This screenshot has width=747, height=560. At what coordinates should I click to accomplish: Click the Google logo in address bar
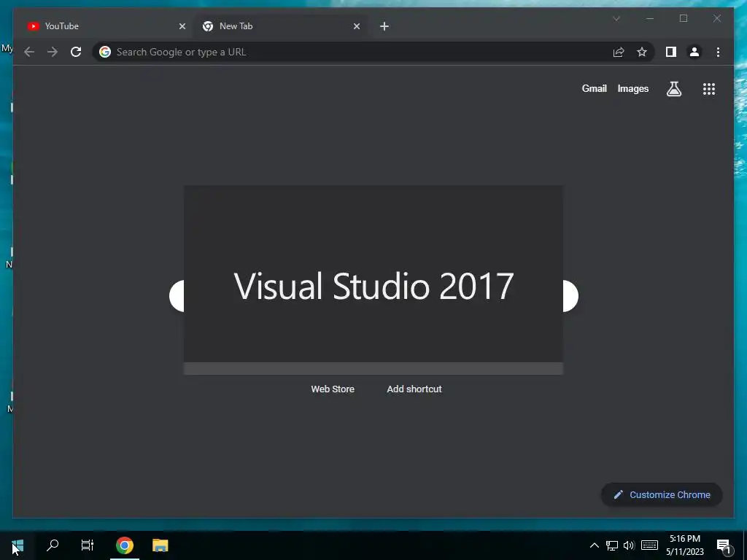coord(105,52)
